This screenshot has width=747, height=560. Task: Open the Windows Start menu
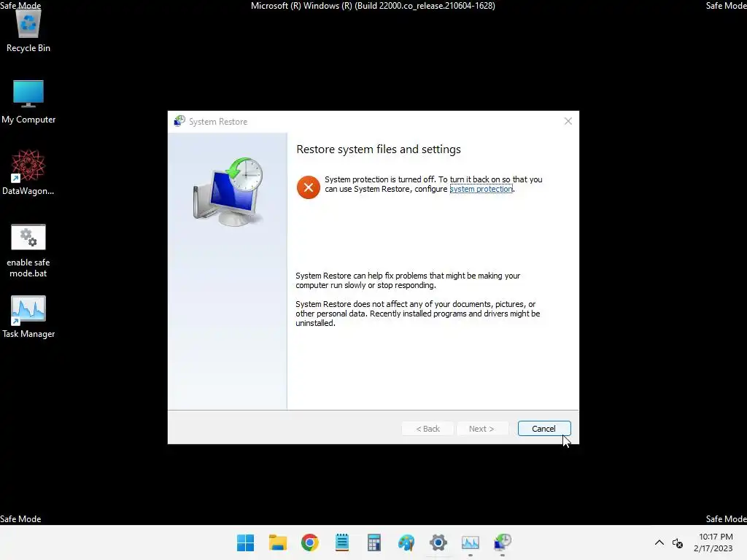coord(245,542)
